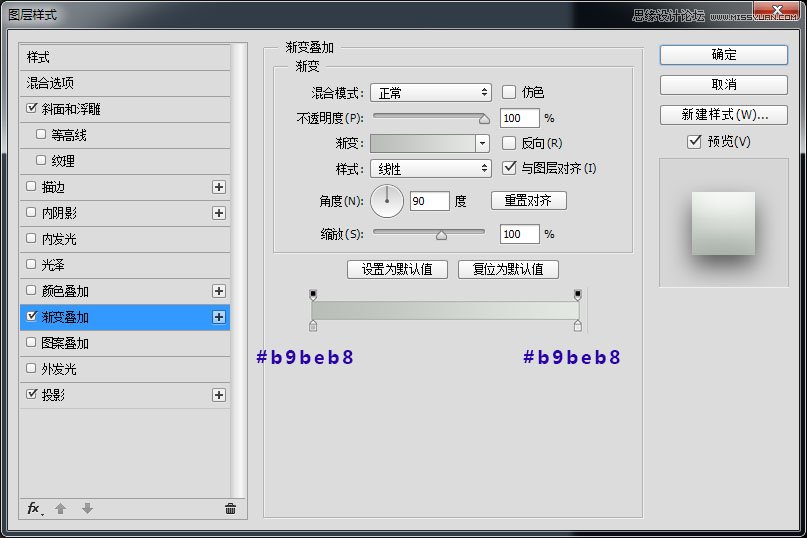The image size is (807, 538).
Task: Add another 投影 effect with plus icon
Action: click(x=219, y=395)
